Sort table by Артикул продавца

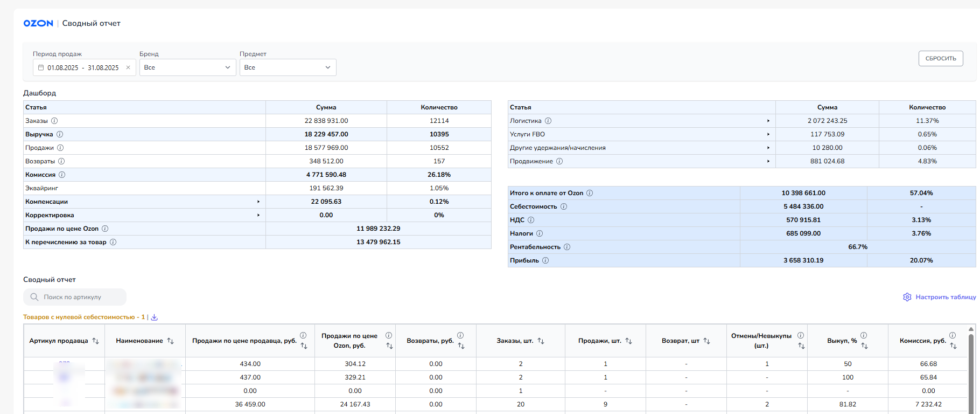point(96,341)
